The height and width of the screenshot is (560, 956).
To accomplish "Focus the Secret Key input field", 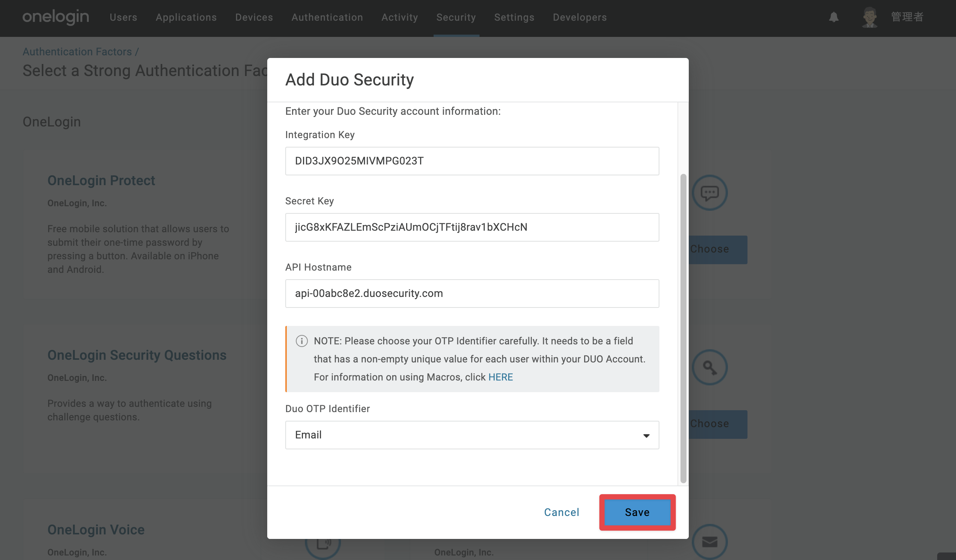I will (x=472, y=227).
